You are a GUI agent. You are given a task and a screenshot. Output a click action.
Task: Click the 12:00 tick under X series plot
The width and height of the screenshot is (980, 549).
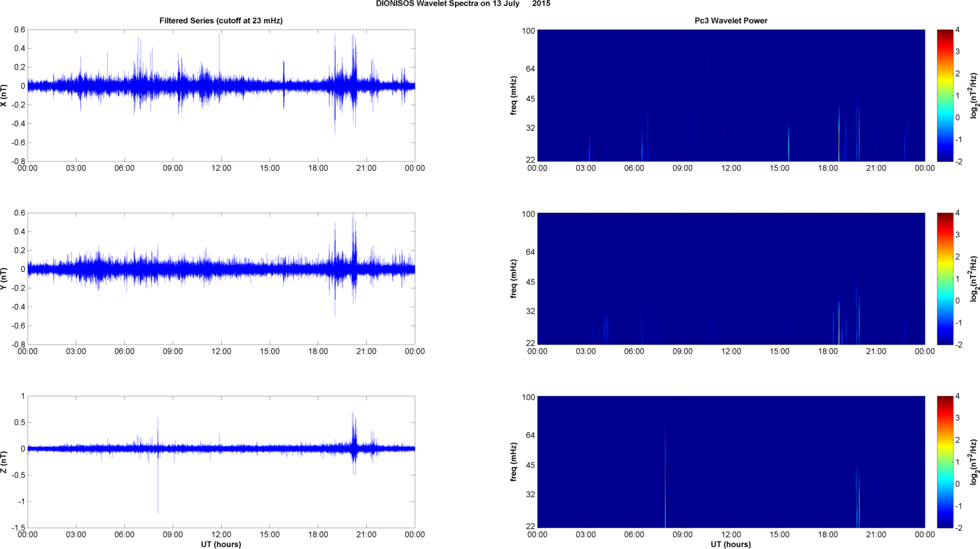[221, 168]
